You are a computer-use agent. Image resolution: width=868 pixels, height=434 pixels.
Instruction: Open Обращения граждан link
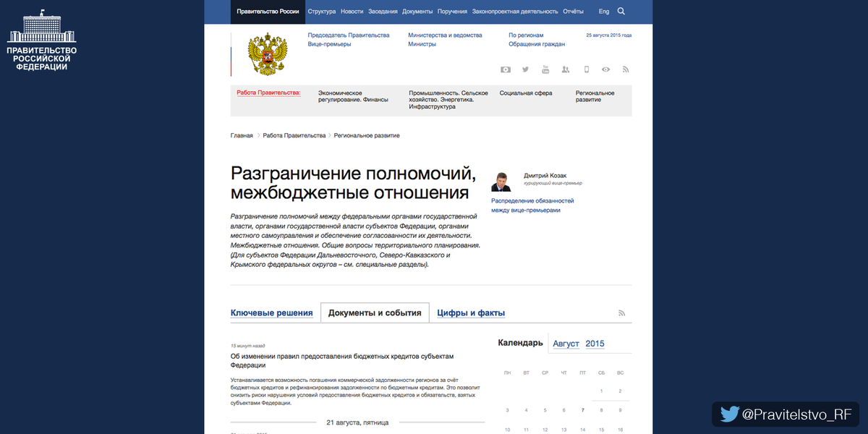pos(537,44)
